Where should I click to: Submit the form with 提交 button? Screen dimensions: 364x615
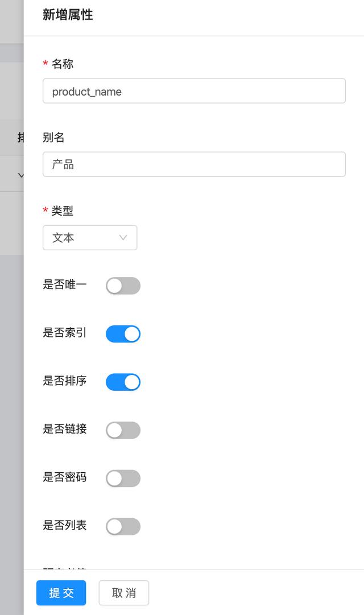[x=61, y=593]
